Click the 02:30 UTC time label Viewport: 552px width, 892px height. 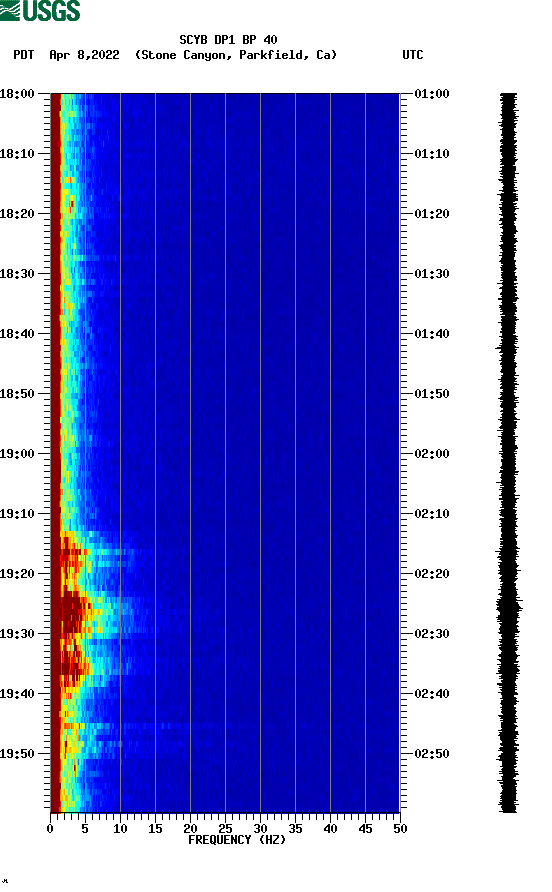click(x=432, y=634)
